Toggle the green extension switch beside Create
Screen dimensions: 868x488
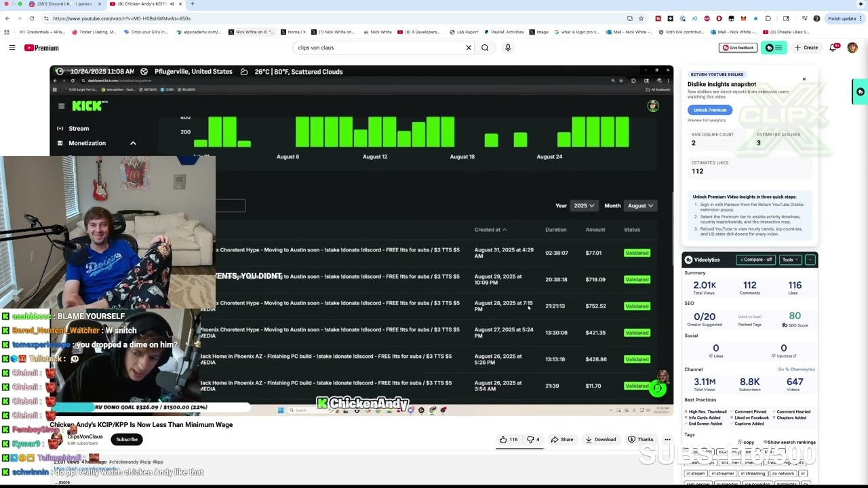tap(773, 47)
